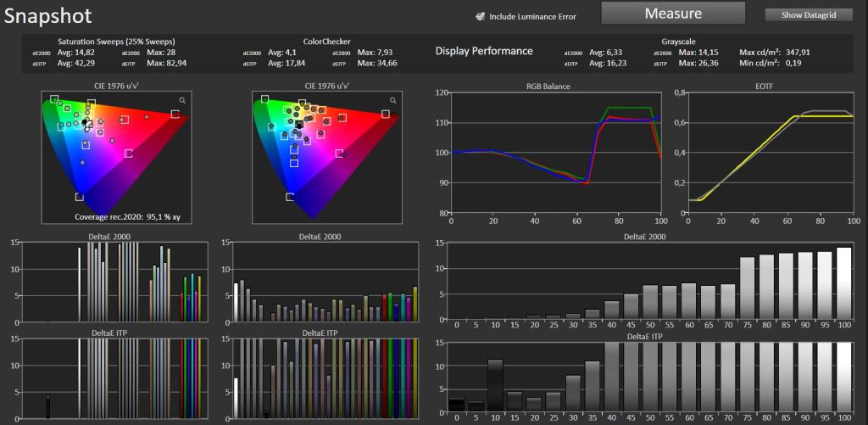Click the 10 bar in the grayscale DeltaE ITP chart
Image resolution: width=868 pixels, height=425 pixels.
(x=495, y=386)
